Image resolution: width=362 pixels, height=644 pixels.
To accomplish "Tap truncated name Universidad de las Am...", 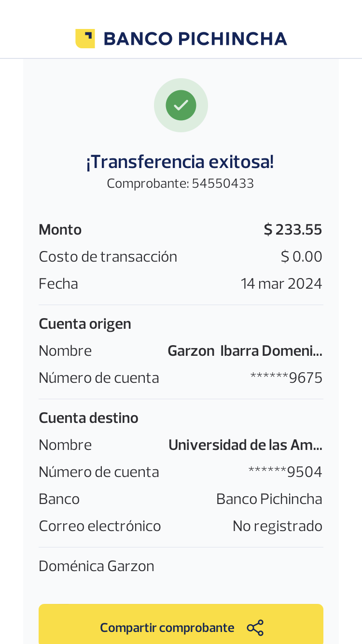I will [x=245, y=445].
